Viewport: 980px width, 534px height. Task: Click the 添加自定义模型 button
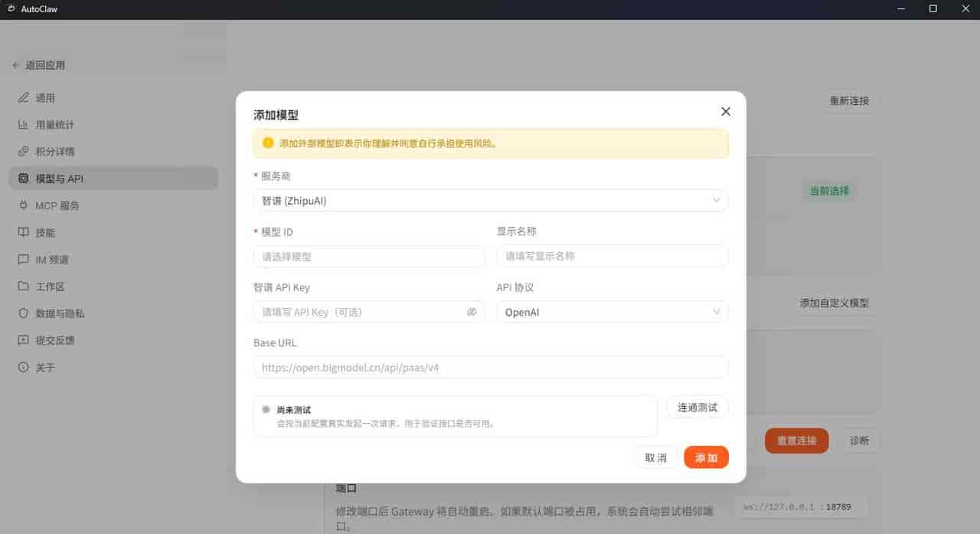pyautogui.click(x=835, y=303)
